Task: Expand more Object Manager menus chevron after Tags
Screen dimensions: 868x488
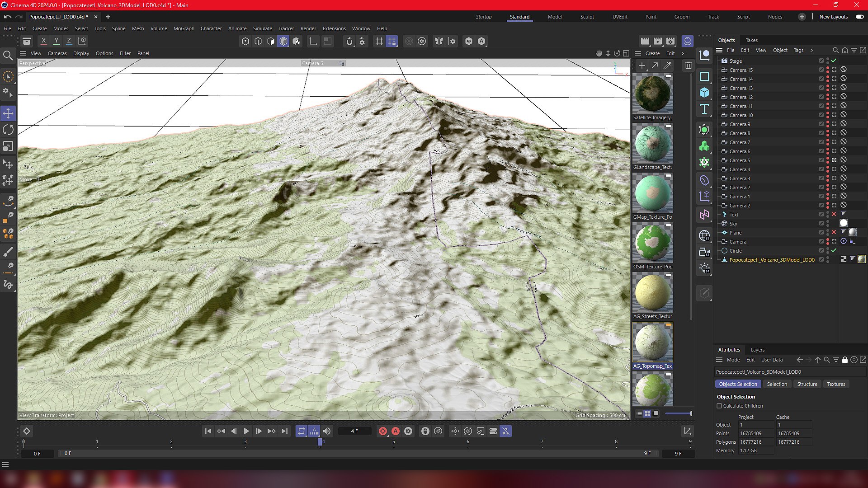Action: 811,50
